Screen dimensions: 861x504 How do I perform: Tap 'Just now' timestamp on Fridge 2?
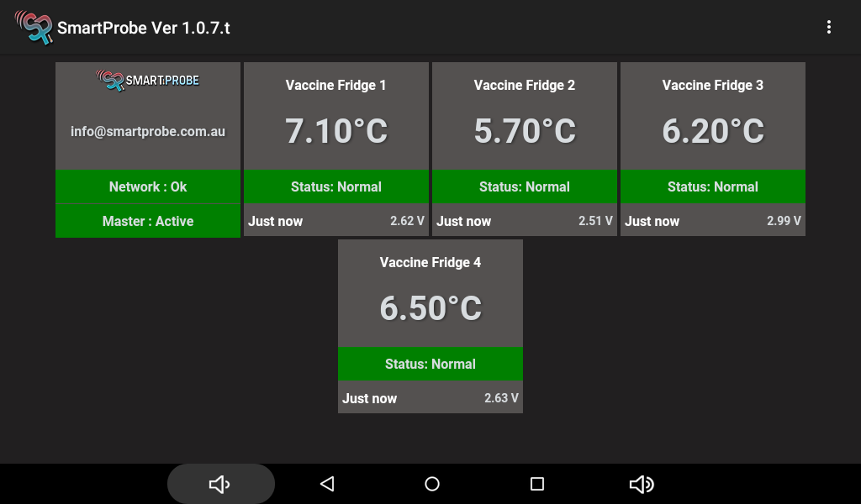point(464,221)
